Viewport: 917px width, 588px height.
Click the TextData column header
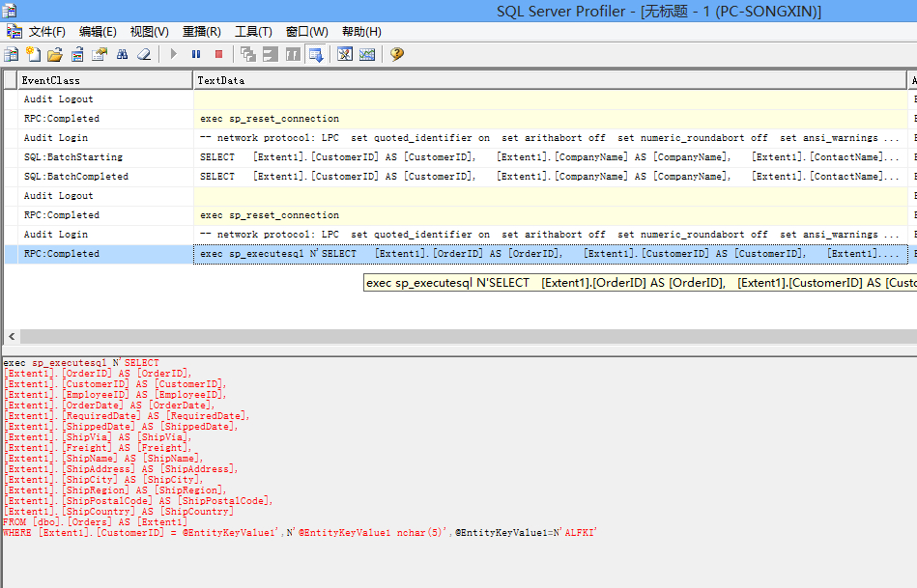coord(550,80)
